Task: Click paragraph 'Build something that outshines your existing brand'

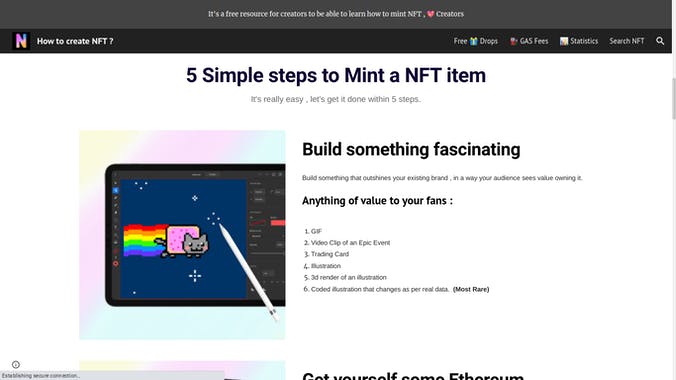Action: pos(442,178)
